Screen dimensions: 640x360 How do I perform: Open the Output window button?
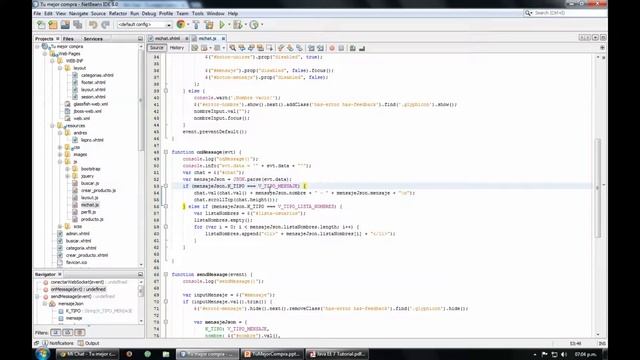[x=89, y=343]
